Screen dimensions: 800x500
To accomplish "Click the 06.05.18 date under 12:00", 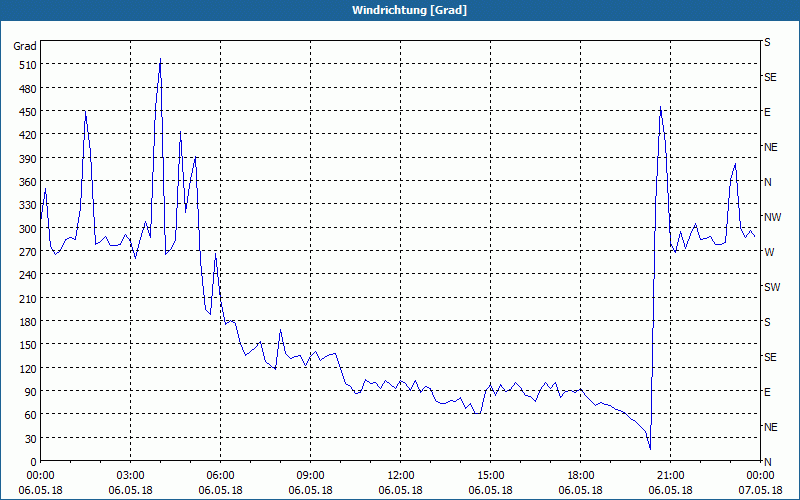I will 401,490.
